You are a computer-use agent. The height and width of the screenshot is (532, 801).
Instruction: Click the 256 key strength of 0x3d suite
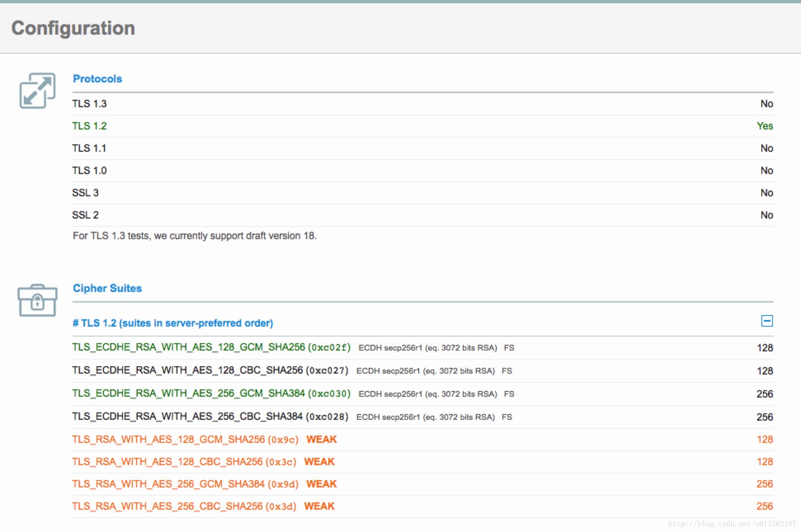765,506
